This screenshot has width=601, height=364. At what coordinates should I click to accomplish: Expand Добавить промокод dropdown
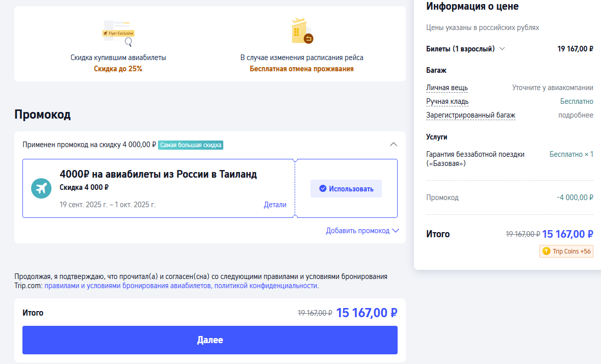pos(362,231)
